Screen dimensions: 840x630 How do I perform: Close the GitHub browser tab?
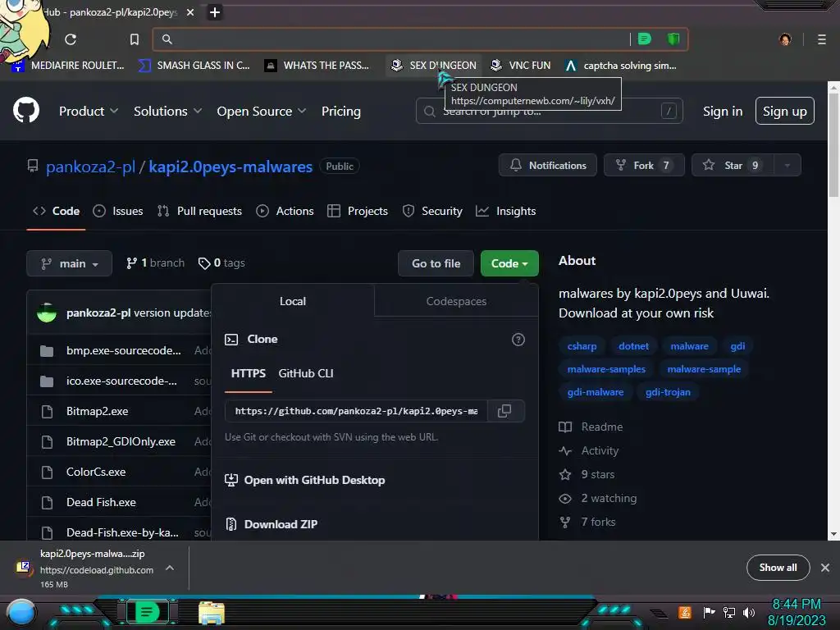pyautogui.click(x=190, y=11)
